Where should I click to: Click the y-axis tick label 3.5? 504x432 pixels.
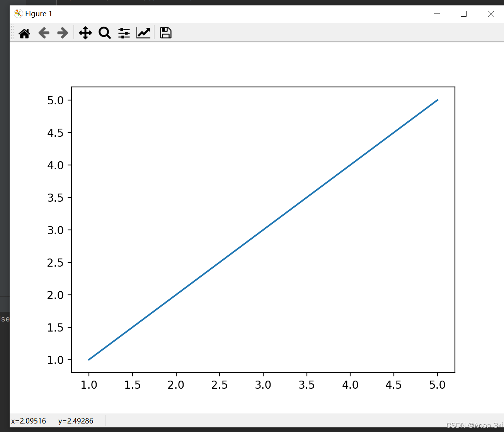pyautogui.click(x=55, y=198)
